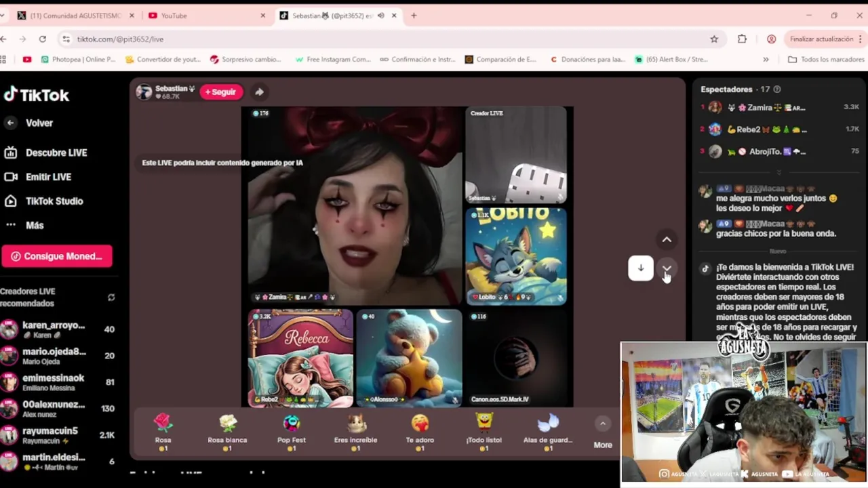Click the white download arrow button

pyautogui.click(x=641, y=268)
